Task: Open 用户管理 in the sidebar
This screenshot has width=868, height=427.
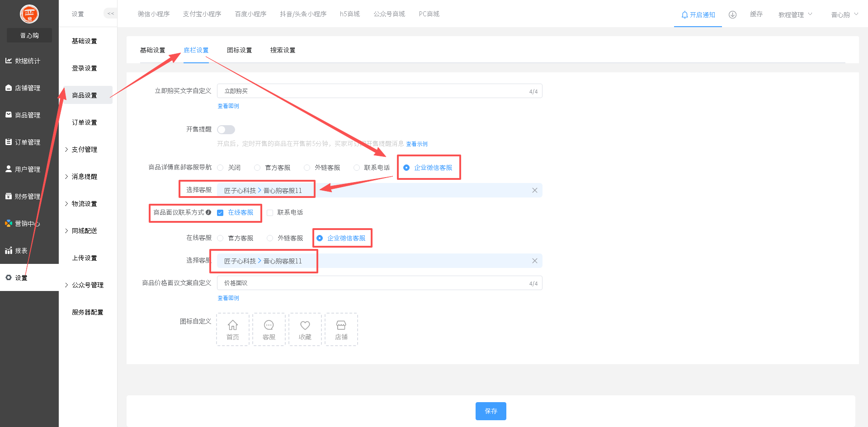Action: pos(23,169)
